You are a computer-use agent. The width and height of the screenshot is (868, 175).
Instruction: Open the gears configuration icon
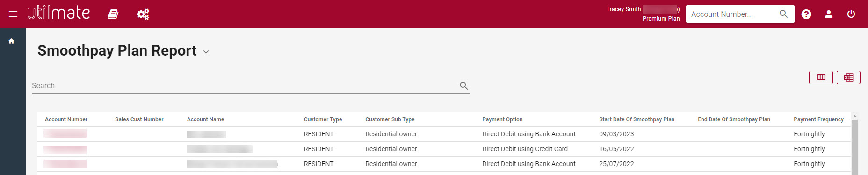tap(143, 14)
